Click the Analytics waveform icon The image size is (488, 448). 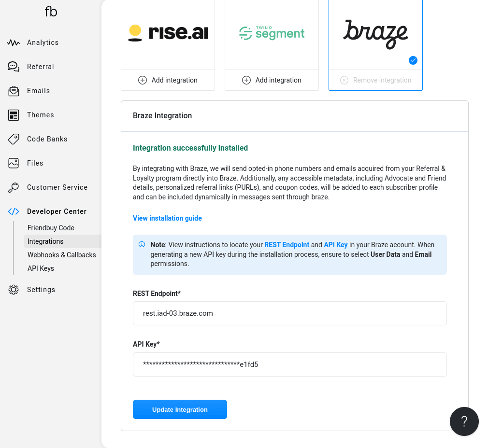(14, 42)
